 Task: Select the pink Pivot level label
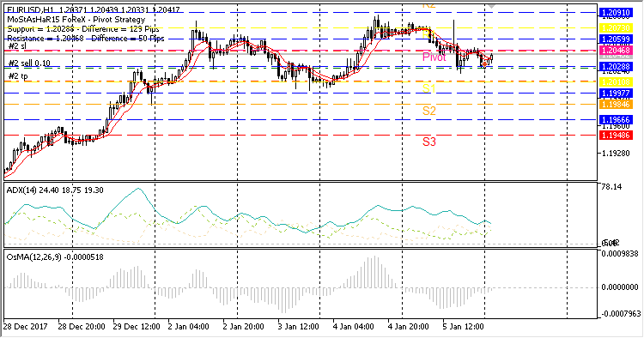coord(434,57)
